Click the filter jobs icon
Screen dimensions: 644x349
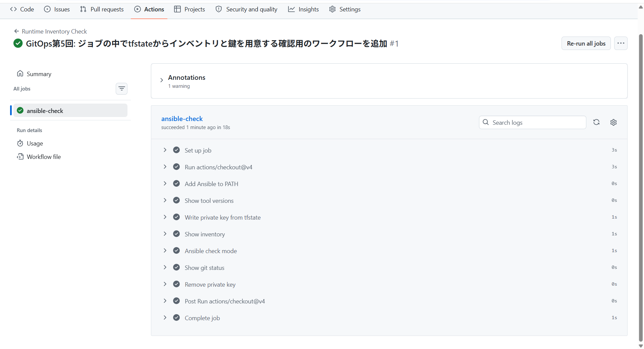[x=121, y=89]
